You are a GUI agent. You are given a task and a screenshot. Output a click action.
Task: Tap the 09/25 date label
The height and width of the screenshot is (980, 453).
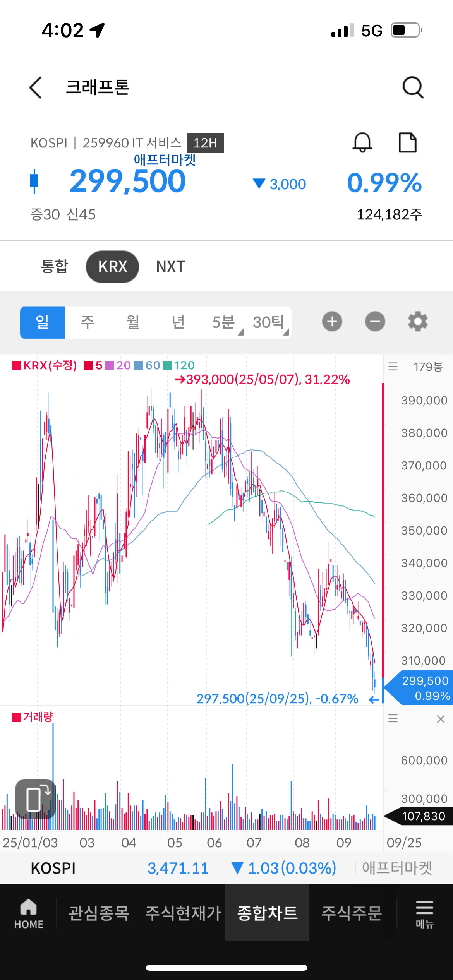tap(404, 843)
